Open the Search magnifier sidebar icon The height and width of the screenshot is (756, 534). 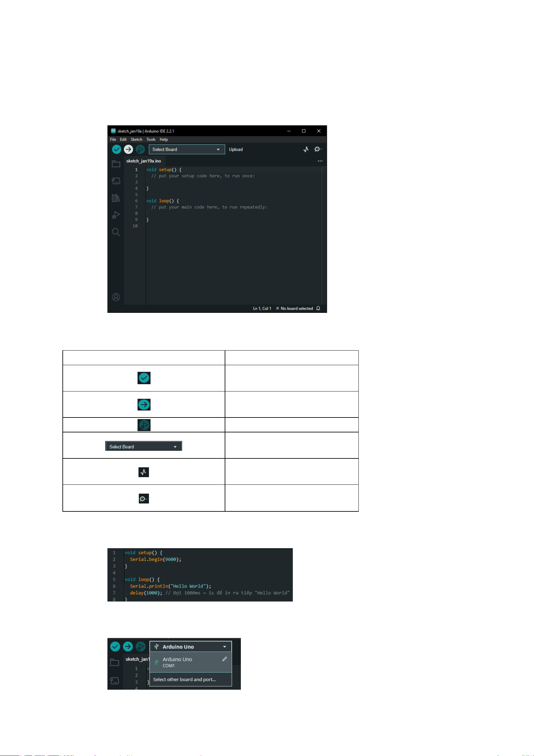point(116,232)
